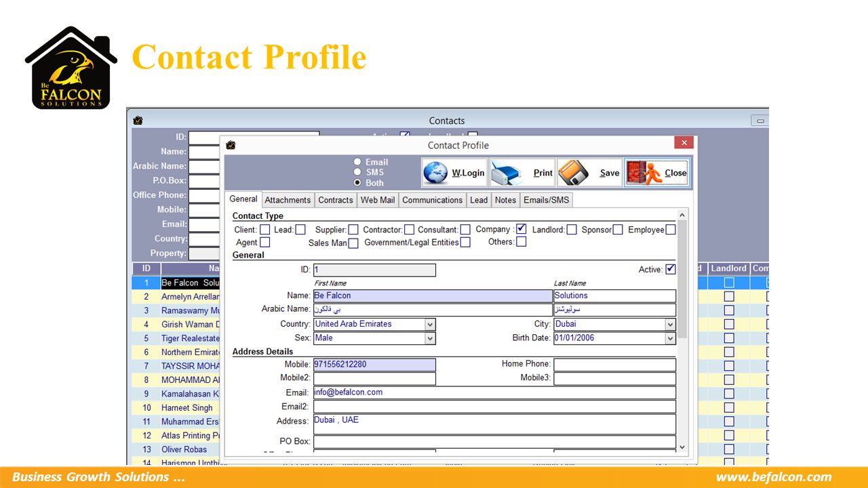Viewport: 868px width, 488px height.
Task: Uncheck the Company checkbox
Action: point(521,229)
